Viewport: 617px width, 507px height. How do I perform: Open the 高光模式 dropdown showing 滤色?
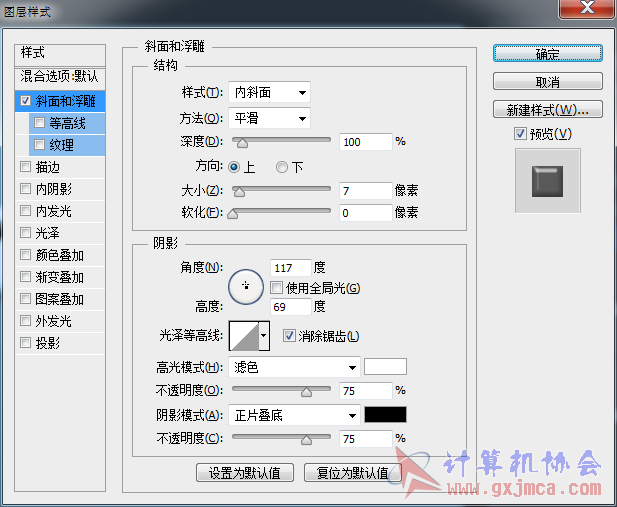click(x=294, y=368)
